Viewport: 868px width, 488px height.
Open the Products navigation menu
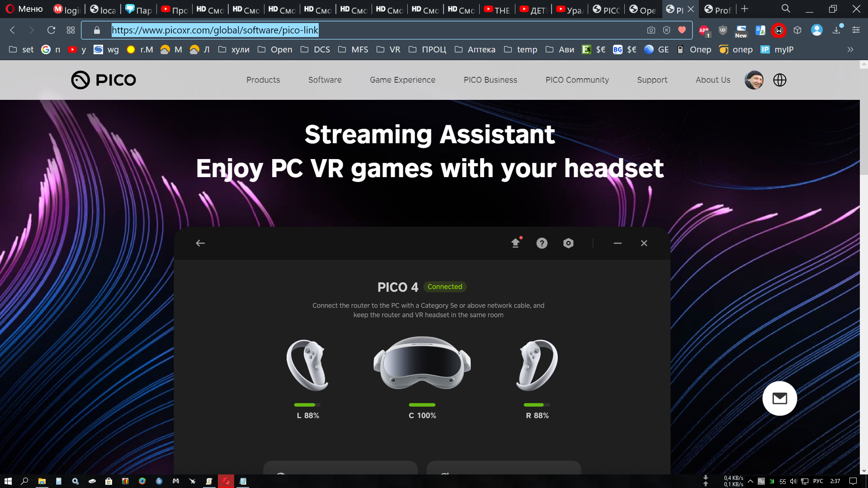click(263, 80)
